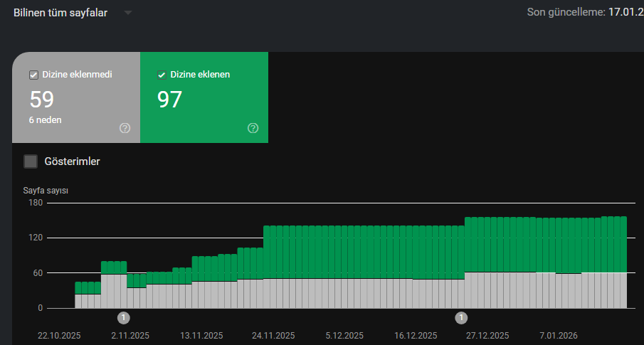
Task: Select the gray Dizine eklenmedi 59 card
Action: tap(76, 97)
